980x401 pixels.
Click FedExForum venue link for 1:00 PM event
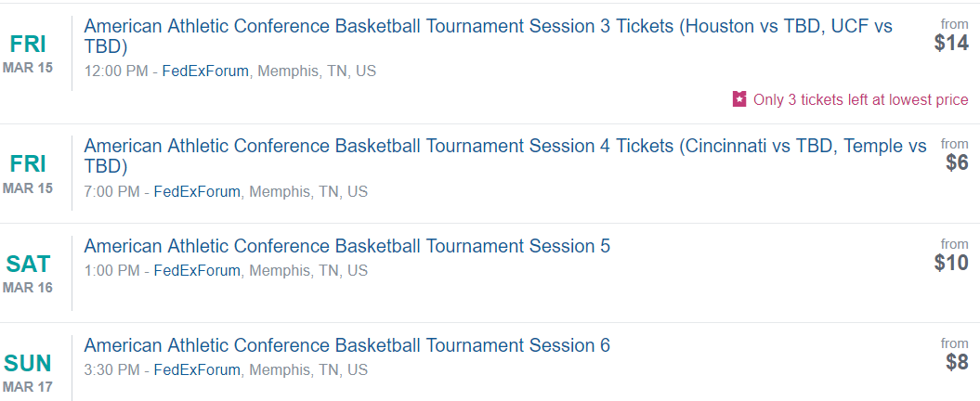[197, 271]
